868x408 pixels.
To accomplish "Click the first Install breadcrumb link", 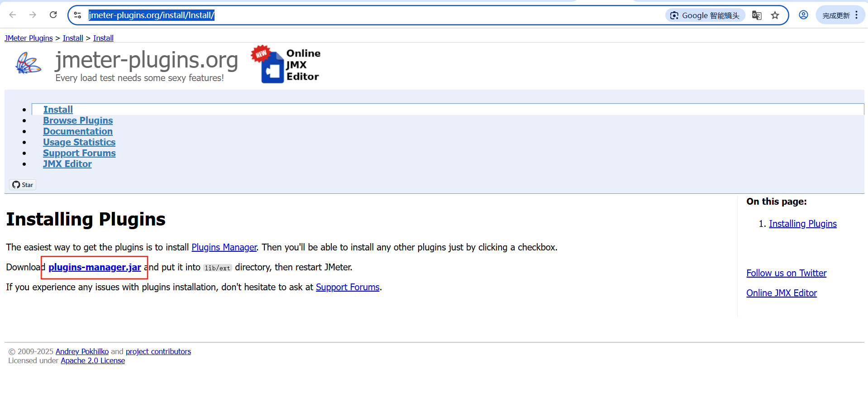I will pos(73,38).
